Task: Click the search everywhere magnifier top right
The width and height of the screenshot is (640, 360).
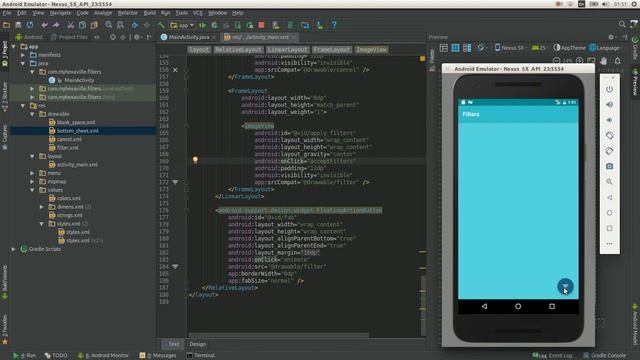Action: 622,24
